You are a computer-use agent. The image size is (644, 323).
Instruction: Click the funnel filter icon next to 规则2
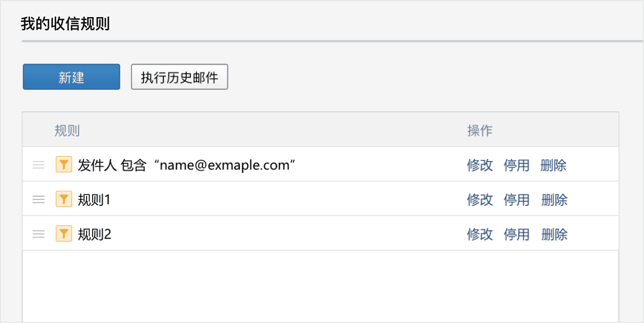click(64, 234)
